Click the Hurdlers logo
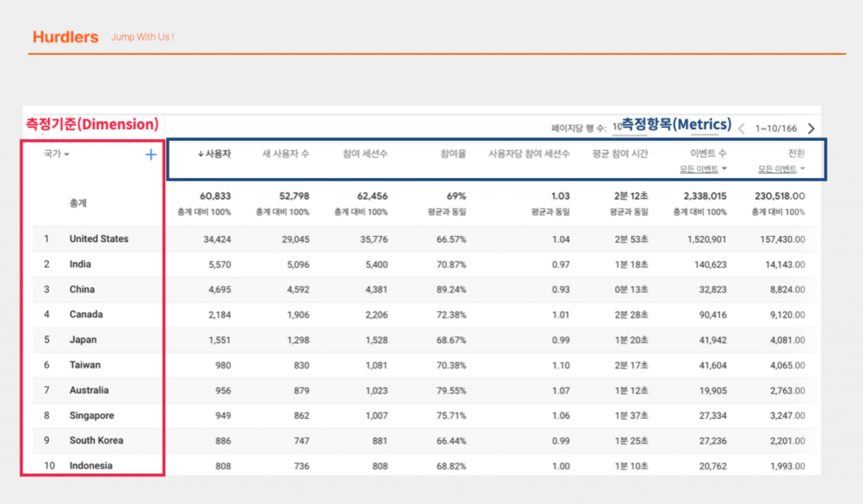The height and width of the screenshot is (504, 863). point(65,37)
